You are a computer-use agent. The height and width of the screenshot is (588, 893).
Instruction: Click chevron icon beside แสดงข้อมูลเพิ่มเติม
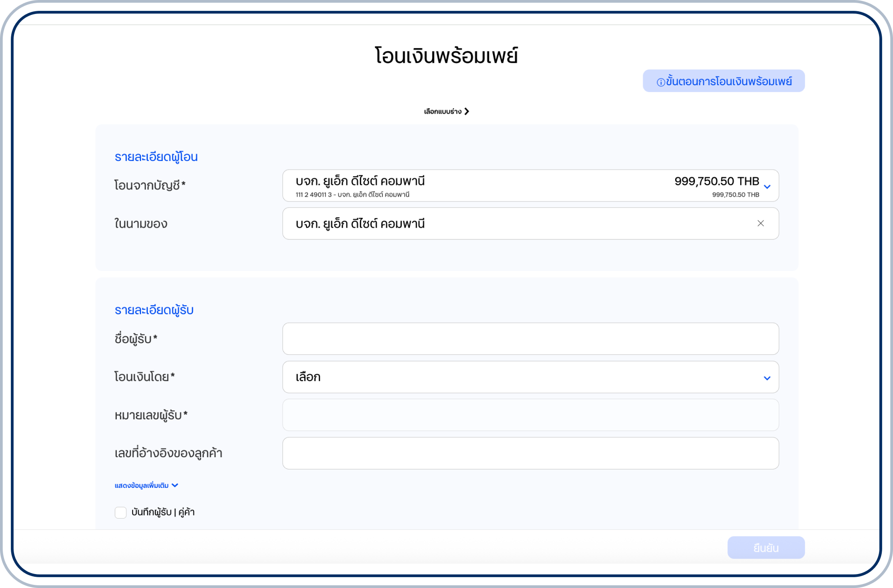pyautogui.click(x=175, y=486)
